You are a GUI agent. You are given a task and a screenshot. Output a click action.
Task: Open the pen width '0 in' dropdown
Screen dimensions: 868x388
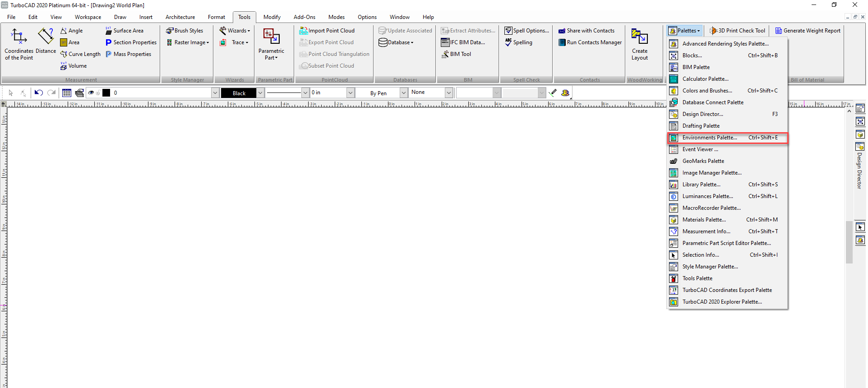(351, 93)
